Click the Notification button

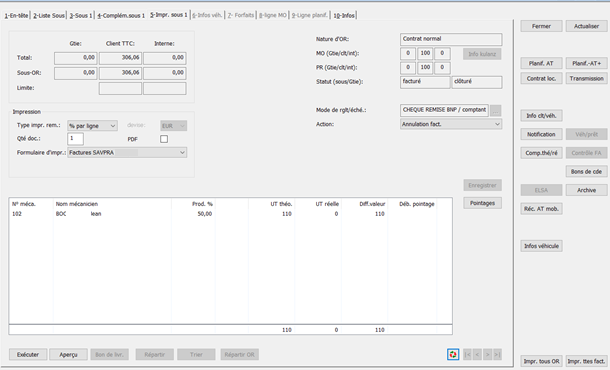(541, 134)
